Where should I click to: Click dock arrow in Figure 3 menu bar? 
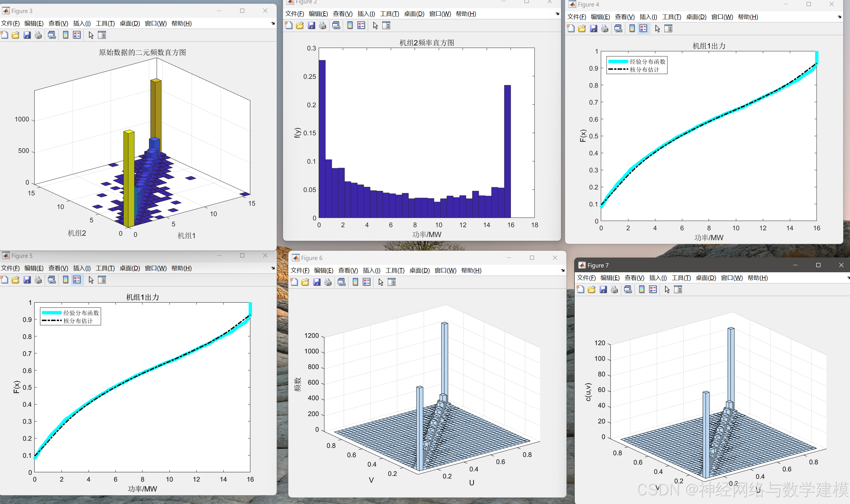point(273,24)
